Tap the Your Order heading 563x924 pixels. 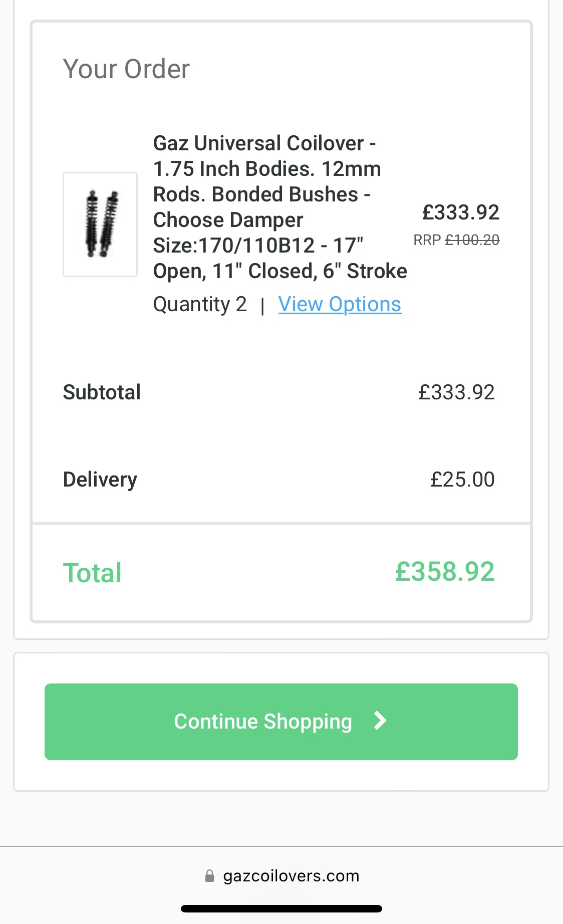click(x=126, y=69)
